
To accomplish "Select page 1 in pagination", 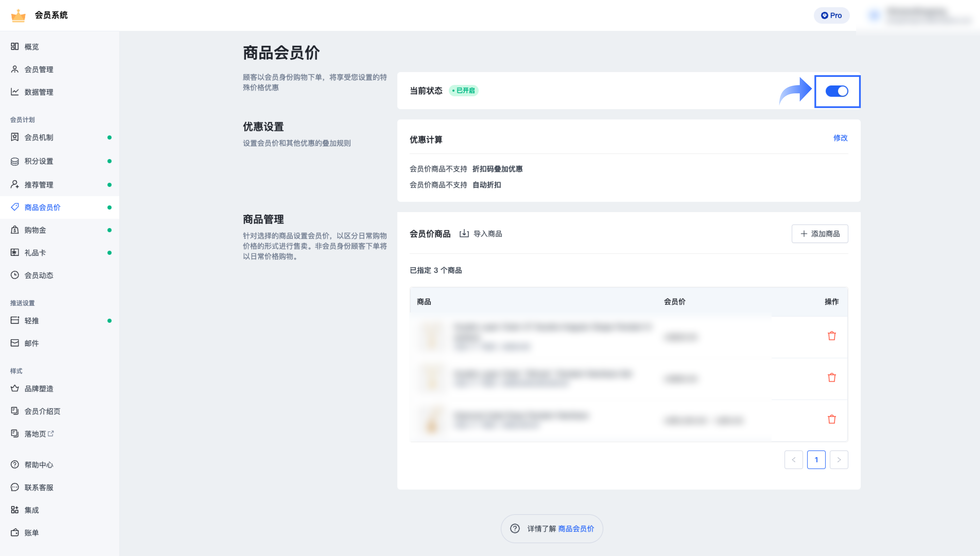I will click(x=816, y=460).
